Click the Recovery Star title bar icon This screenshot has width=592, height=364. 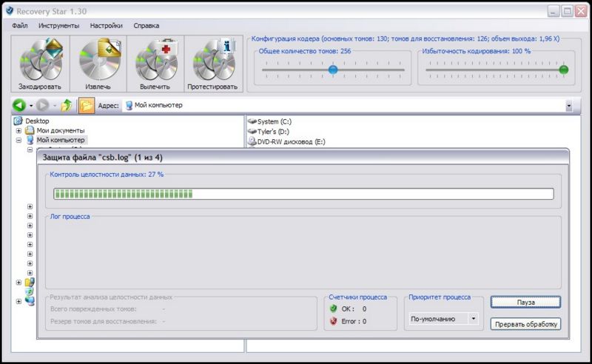tap(10, 10)
